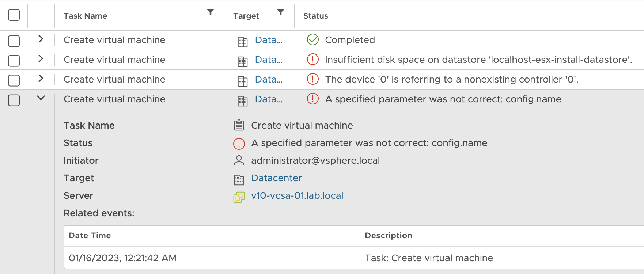Expand the nonexisting controller task row
Image resolution: width=644 pixels, height=274 pixels.
click(41, 79)
